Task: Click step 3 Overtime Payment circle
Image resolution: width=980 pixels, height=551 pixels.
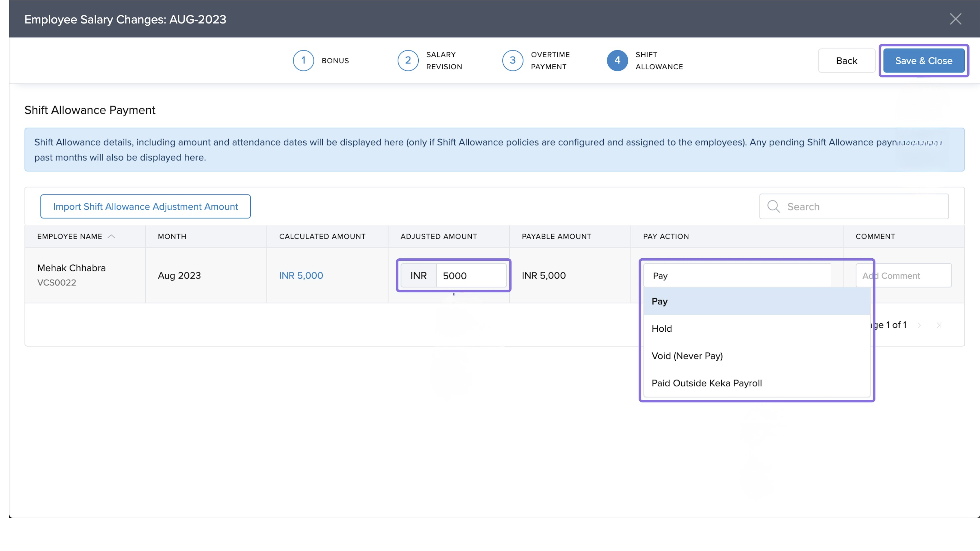Action: click(x=512, y=60)
